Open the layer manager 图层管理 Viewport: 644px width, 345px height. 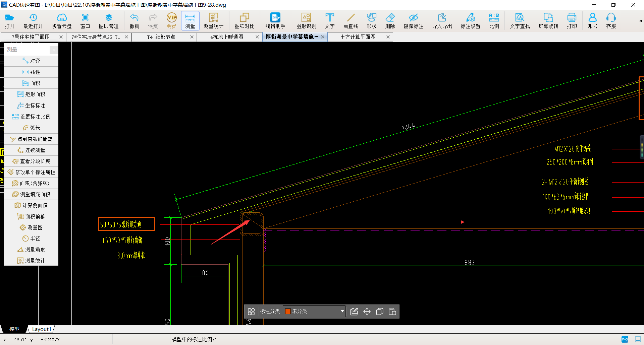pos(108,21)
